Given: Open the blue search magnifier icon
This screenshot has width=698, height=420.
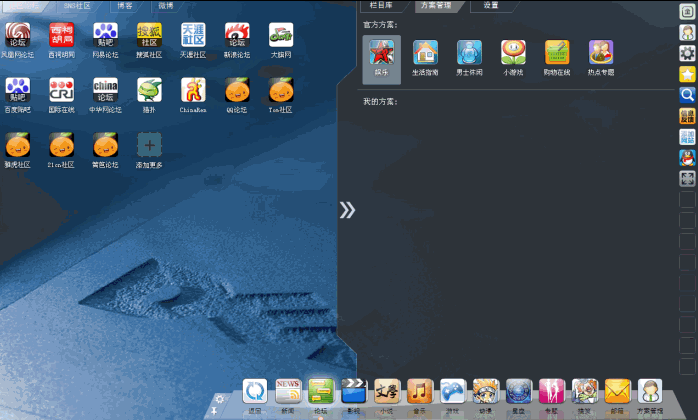Looking at the screenshot, I should point(687,95).
